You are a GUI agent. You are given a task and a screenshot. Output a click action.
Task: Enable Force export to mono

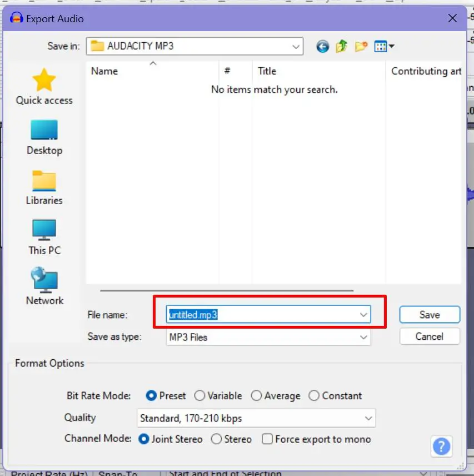(316, 439)
